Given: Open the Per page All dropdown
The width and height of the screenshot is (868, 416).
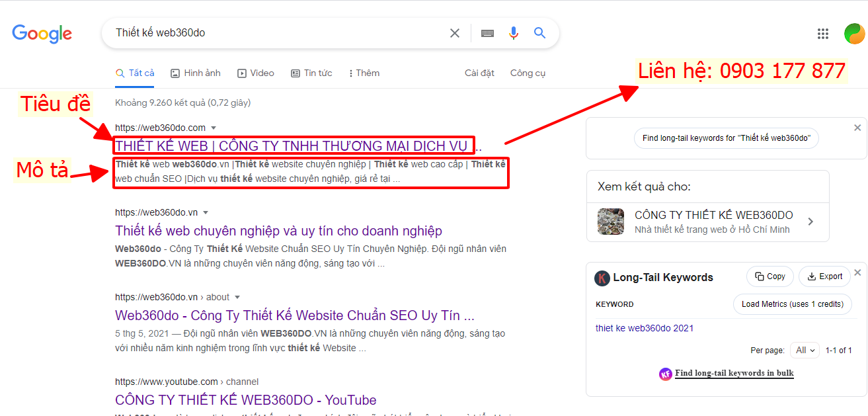Looking at the screenshot, I should (x=805, y=350).
